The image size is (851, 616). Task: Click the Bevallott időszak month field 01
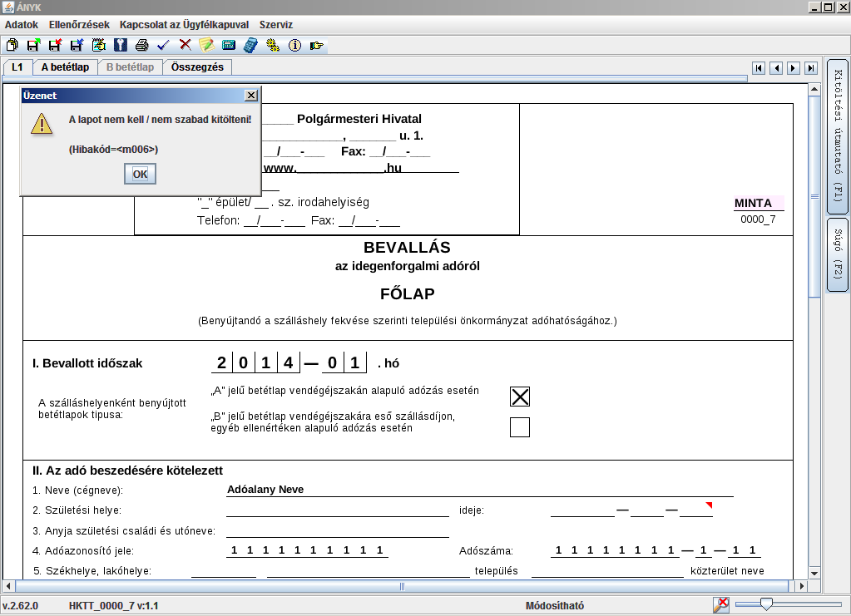(344, 362)
